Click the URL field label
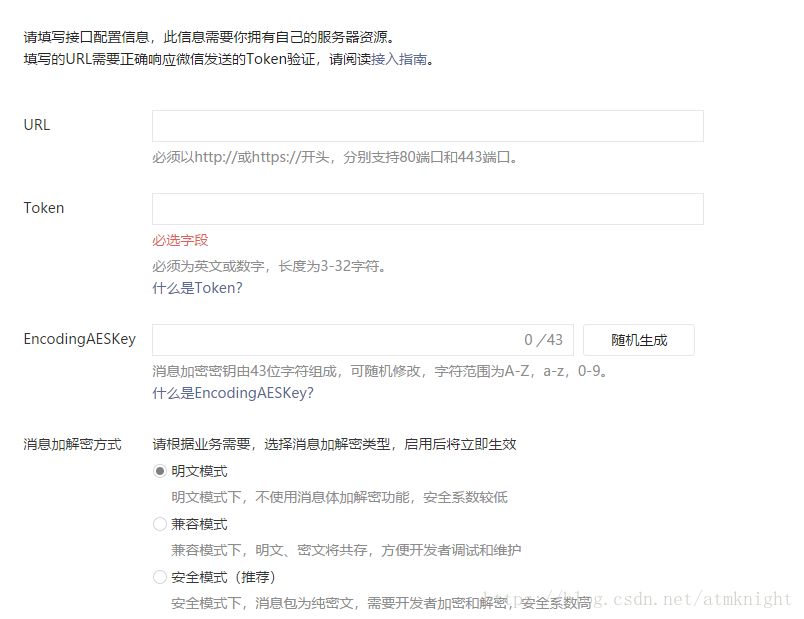The height and width of the screenshot is (619, 804). pyautogui.click(x=37, y=125)
